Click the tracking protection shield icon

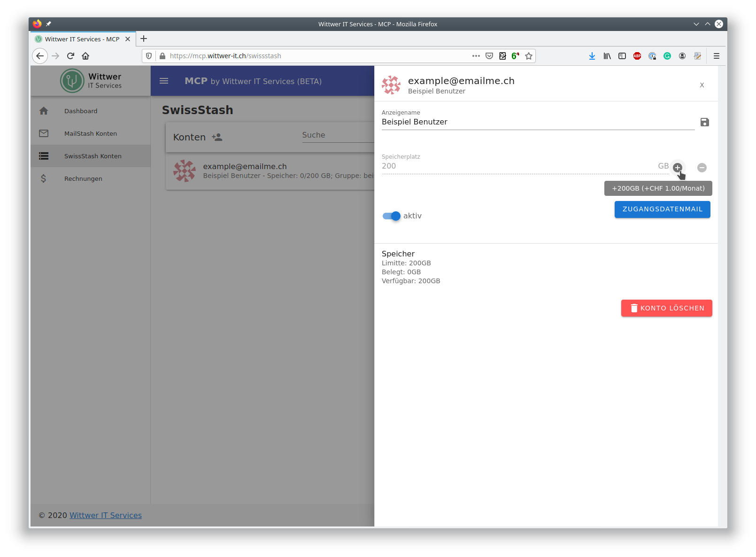point(149,56)
